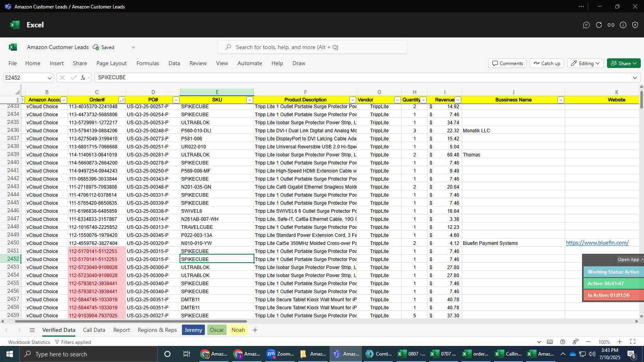Select the Monatik LLC cell
This screenshot has height=362, width=644.
click(x=513, y=131)
